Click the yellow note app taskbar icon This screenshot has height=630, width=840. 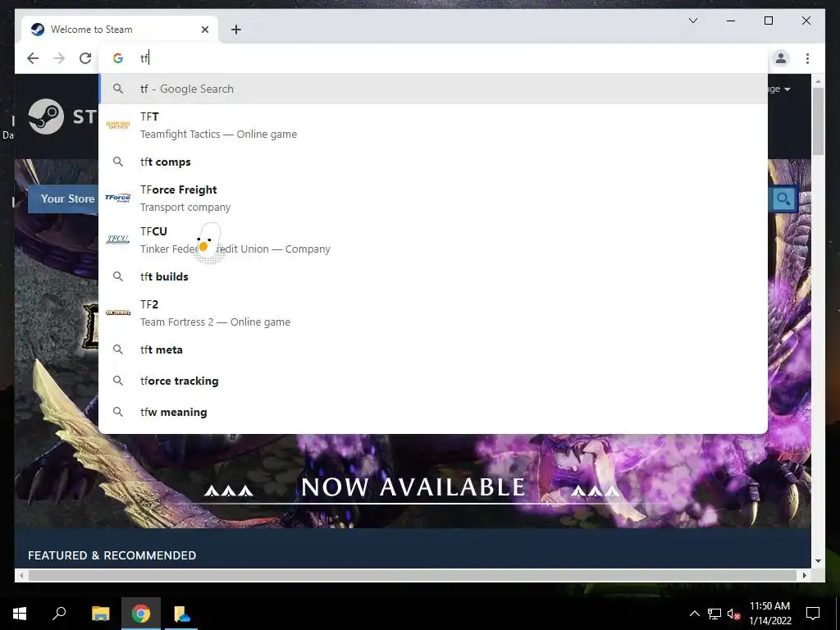181,614
